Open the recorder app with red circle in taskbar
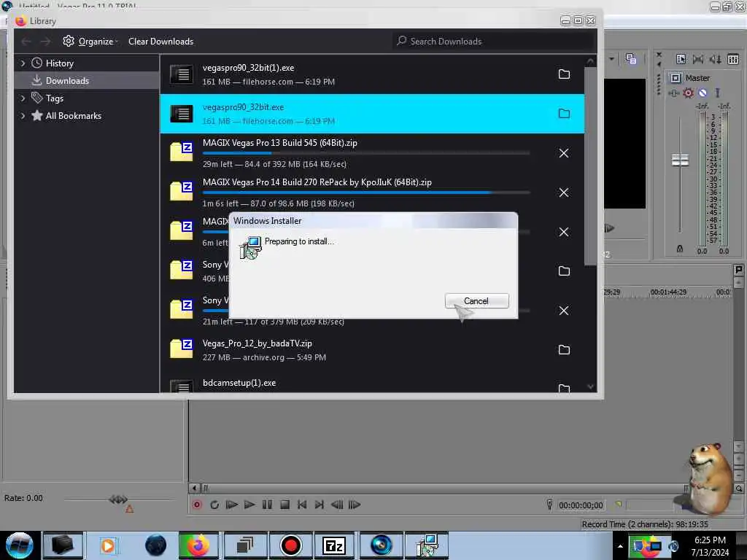Screen dimensions: 747x560 (290, 545)
